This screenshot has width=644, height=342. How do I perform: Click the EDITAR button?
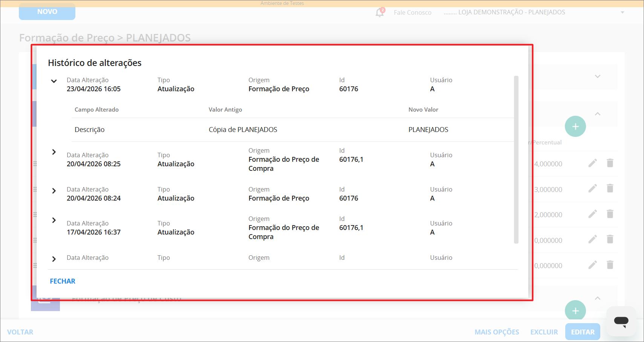[x=582, y=332]
